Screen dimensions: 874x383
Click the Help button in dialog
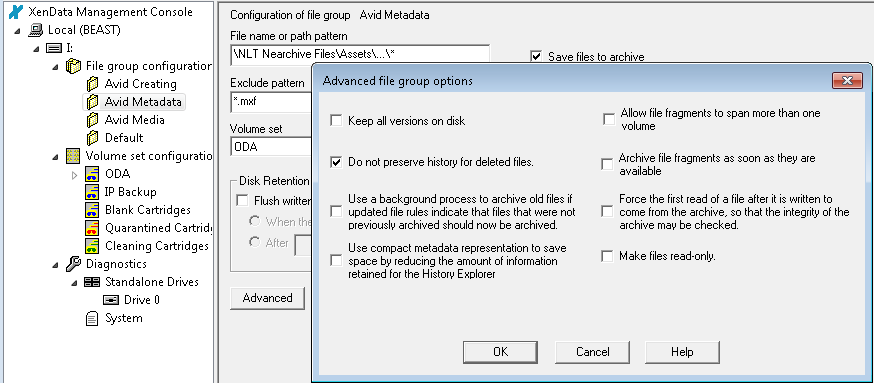682,352
